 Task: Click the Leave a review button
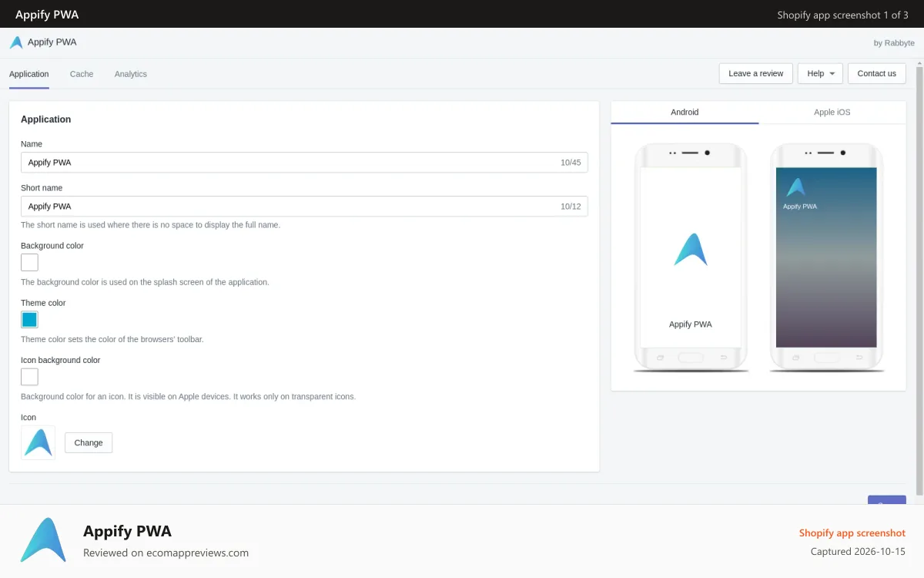tap(756, 73)
